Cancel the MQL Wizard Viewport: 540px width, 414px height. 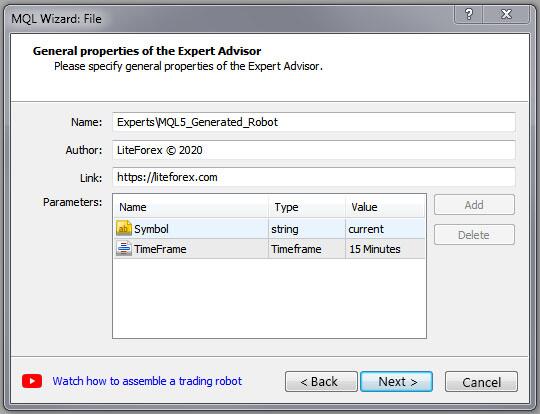click(x=481, y=382)
